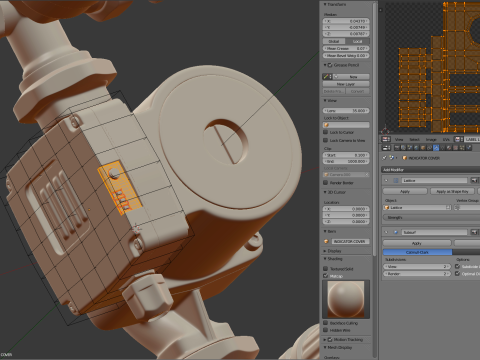480x360 pixels.
Task: Adjust the Lens value slider
Action: click(x=346, y=110)
